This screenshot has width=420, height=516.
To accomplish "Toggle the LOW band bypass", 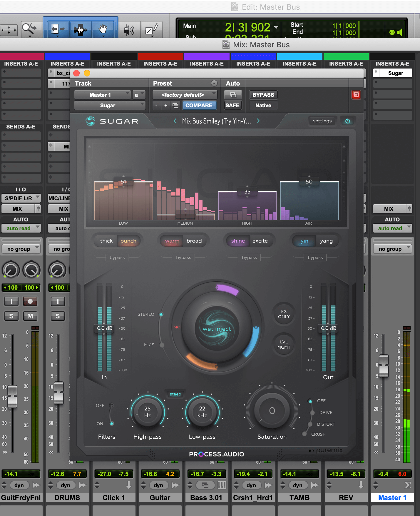I will tap(117, 258).
